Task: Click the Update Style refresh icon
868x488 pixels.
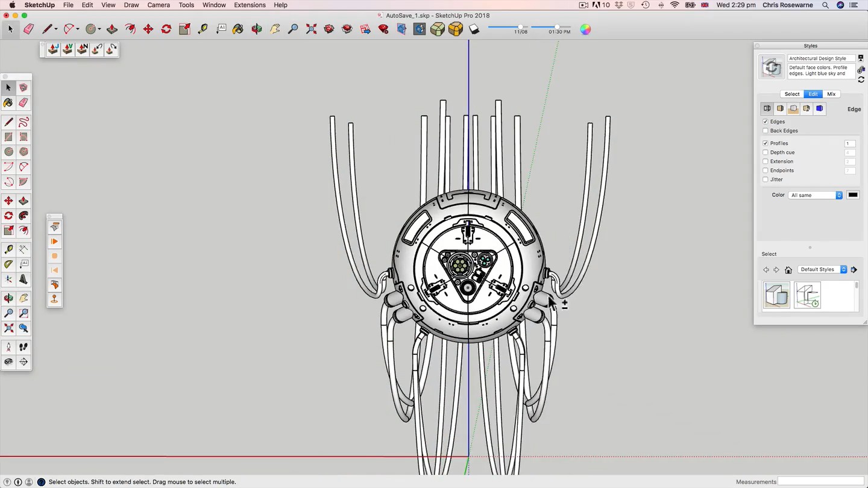Action: (x=861, y=80)
